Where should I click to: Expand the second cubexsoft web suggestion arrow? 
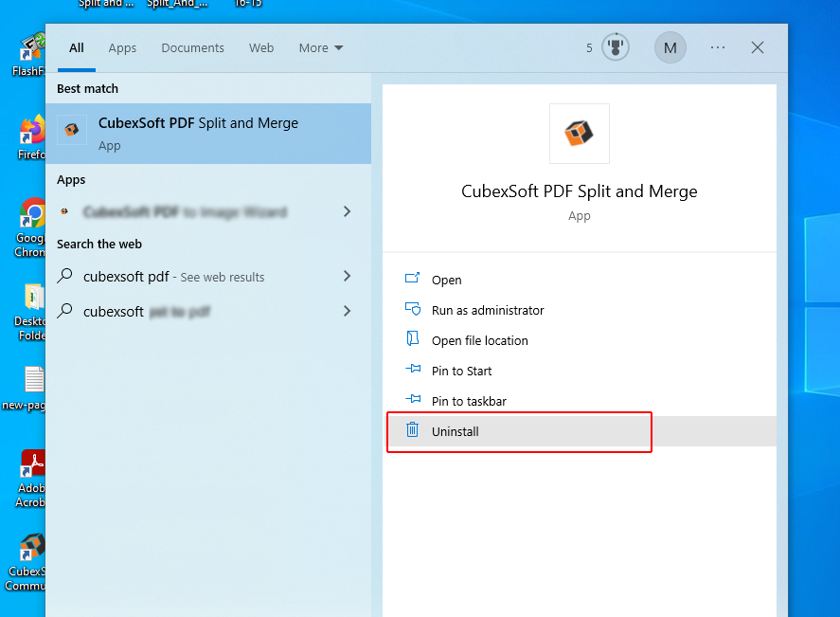tap(348, 311)
